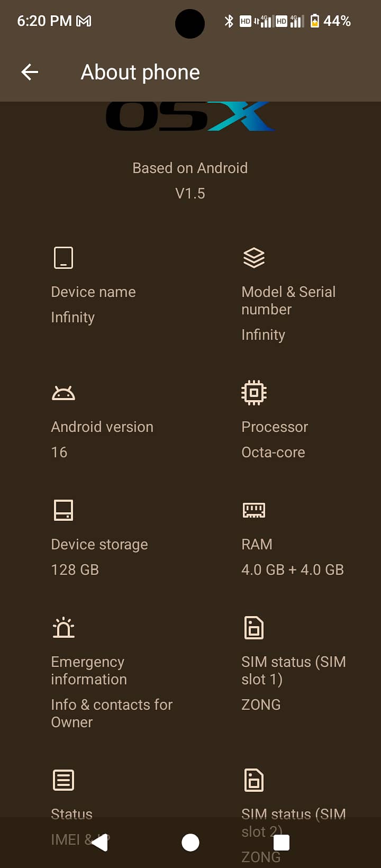Tap the Processor chip icon
Image resolution: width=381 pixels, height=868 pixels.
254,393
